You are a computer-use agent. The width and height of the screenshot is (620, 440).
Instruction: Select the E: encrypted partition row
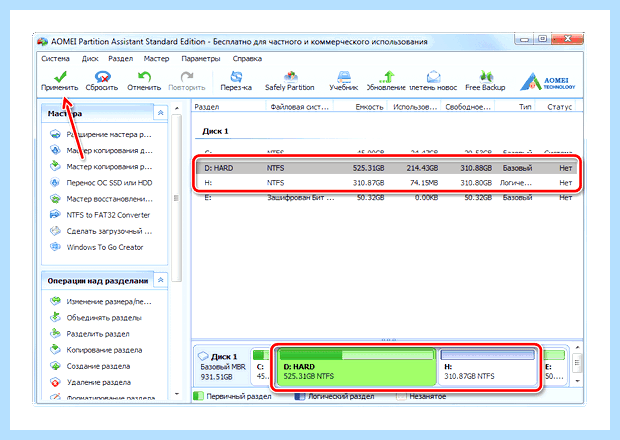(387, 197)
